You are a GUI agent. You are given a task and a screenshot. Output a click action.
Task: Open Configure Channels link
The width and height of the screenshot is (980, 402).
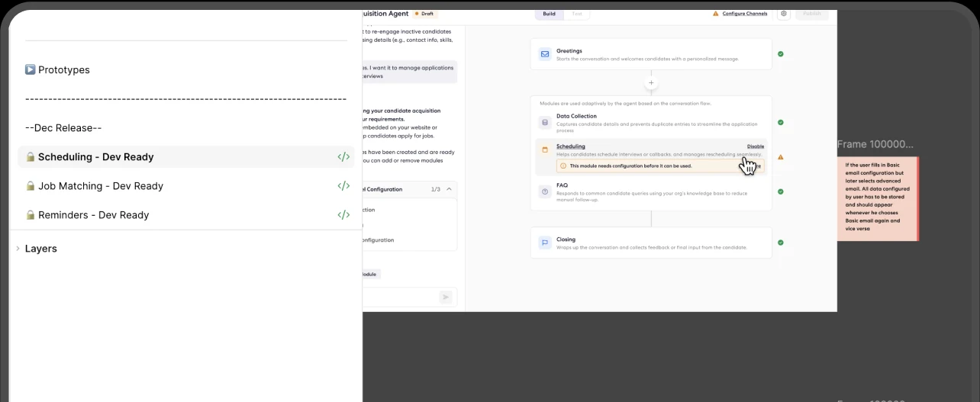(745, 14)
